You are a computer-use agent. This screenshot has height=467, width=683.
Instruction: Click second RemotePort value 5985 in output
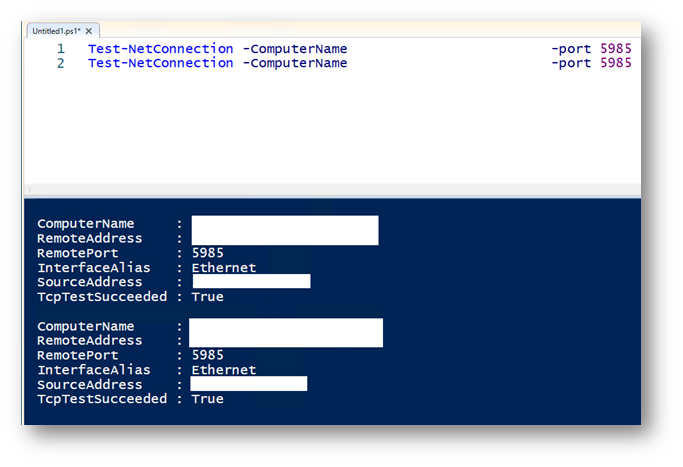pyautogui.click(x=208, y=355)
